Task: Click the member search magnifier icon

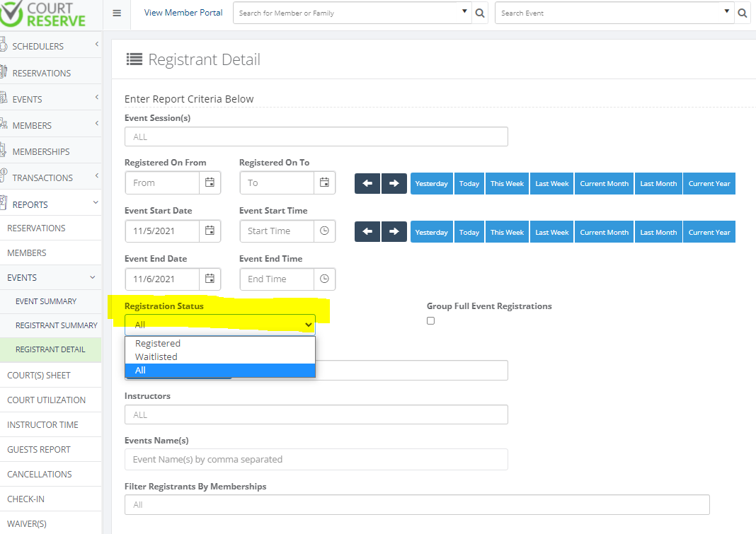Action: [x=480, y=13]
